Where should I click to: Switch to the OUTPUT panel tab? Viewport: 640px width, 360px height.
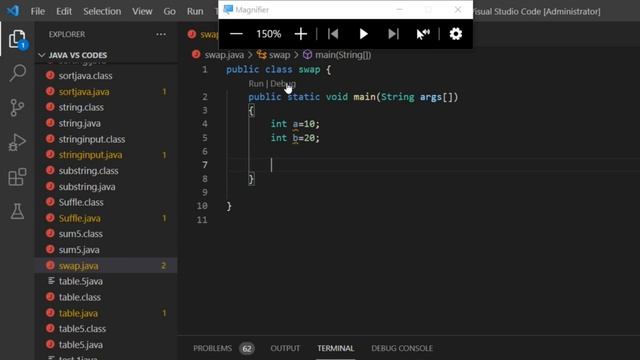[x=285, y=348]
